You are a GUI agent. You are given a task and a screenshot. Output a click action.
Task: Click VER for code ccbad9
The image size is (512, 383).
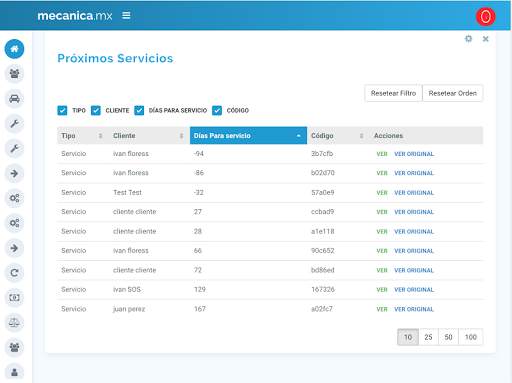[382, 212]
